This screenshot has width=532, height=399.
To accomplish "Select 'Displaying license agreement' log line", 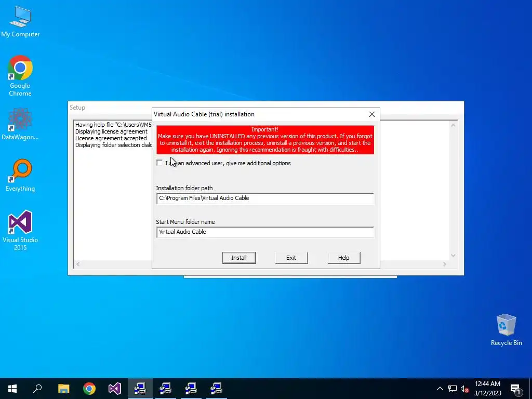I will click(x=111, y=131).
